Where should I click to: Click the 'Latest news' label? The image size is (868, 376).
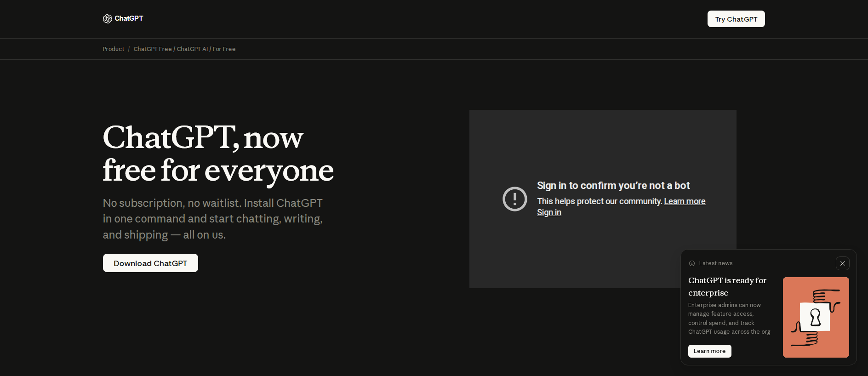(x=716, y=263)
